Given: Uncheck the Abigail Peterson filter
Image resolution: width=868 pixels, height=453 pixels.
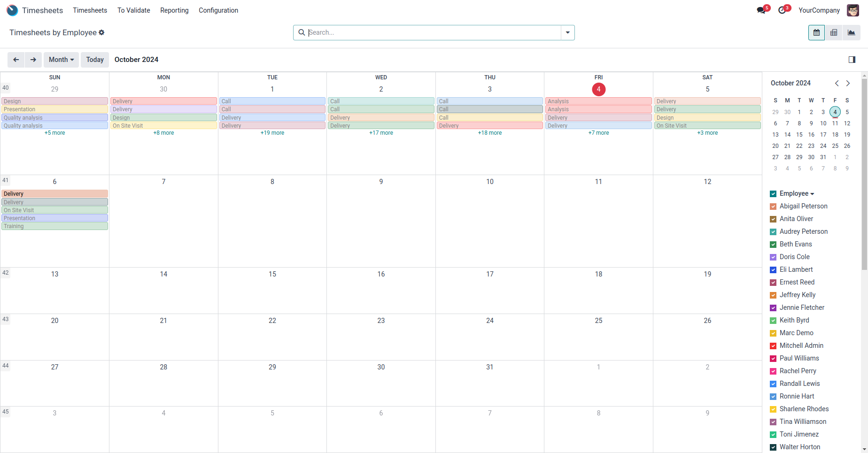Looking at the screenshot, I should click(773, 207).
